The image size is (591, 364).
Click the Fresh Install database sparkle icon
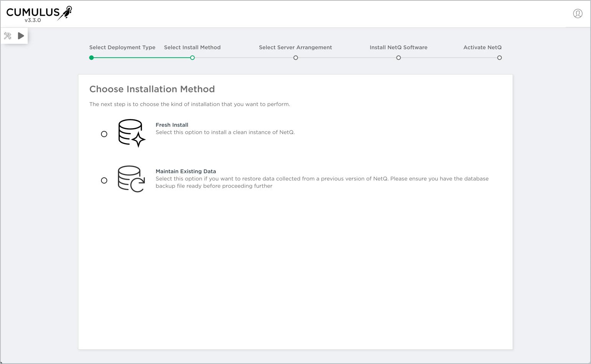pyautogui.click(x=131, y=133)
